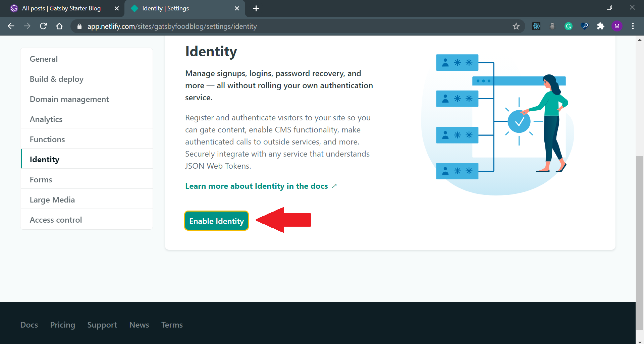The image size is (644, 344).
Task: Open Forms settings
Action: pyautogui.click(x=87, y=179)
